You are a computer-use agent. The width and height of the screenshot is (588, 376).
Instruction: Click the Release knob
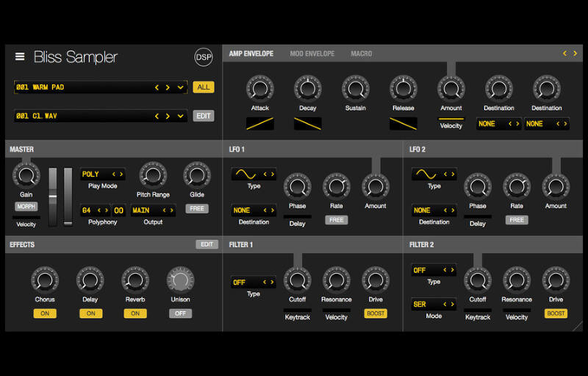tap(404, 89)
